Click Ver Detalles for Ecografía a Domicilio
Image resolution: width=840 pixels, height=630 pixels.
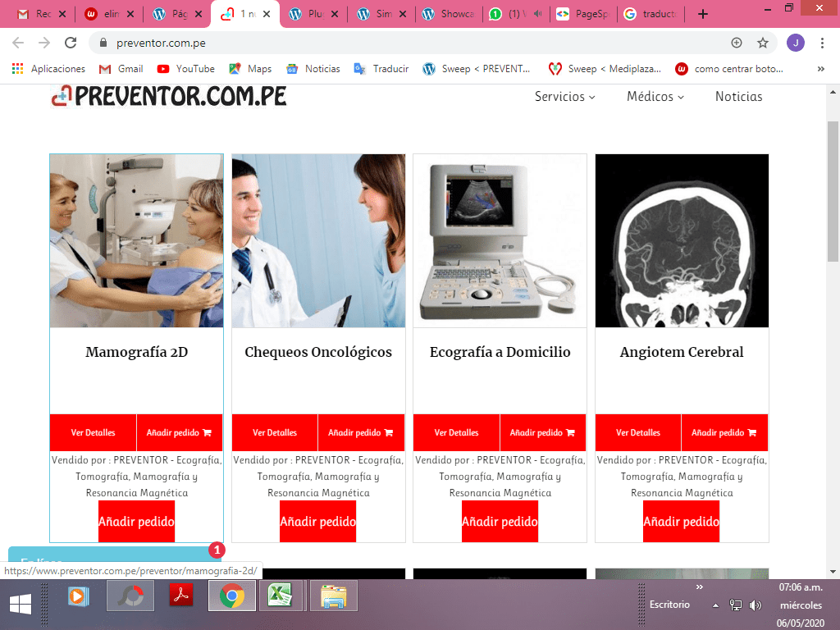456,432
